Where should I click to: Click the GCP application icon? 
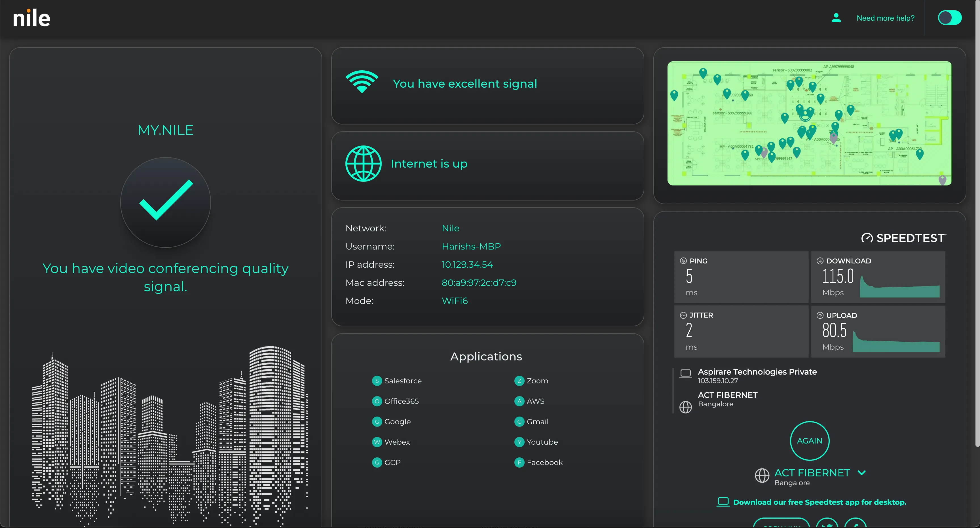point(377,462)
